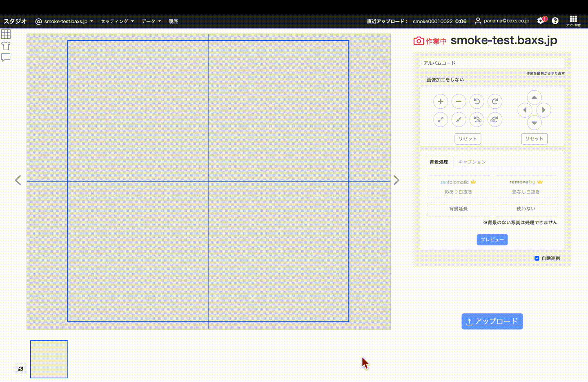Select the yellow image thumbnail below canvas
This screenshot has height=382, width=588.
point(49,359)
